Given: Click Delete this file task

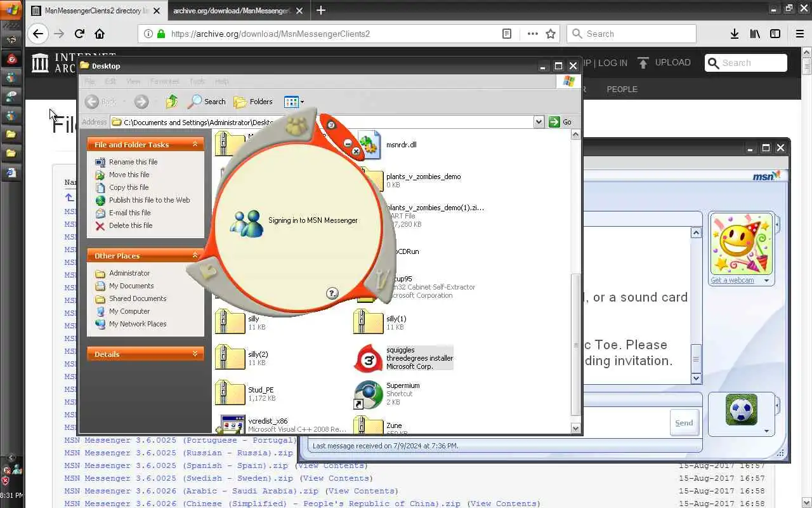Looking at the screenshot, I should click(x=131, y=225).
